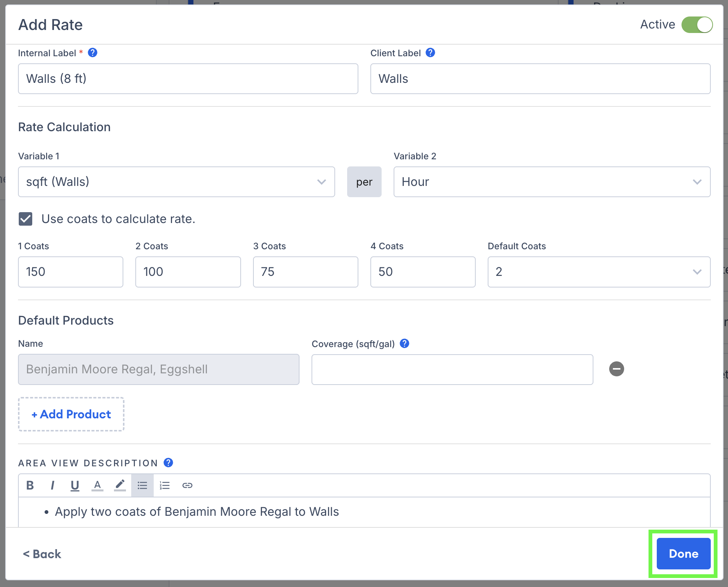Edit the 4 Coats value field
This screenshot has width=728, height=587.
pos(423,272)
